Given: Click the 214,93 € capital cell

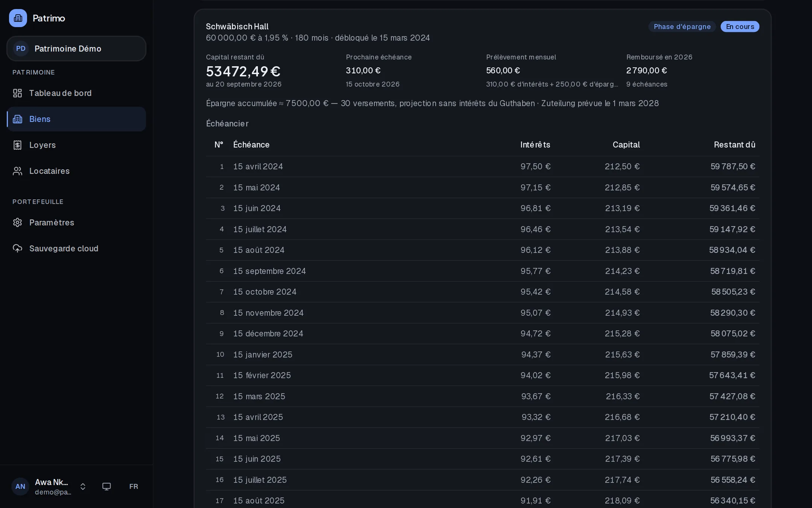Looking at the screenshot, I should pos(623,313).
